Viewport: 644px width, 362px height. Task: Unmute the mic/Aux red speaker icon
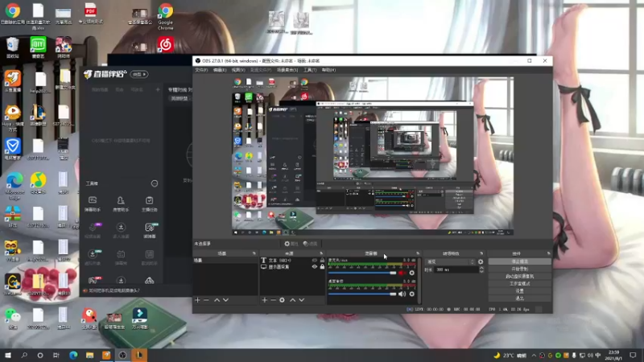coord(402,273)
